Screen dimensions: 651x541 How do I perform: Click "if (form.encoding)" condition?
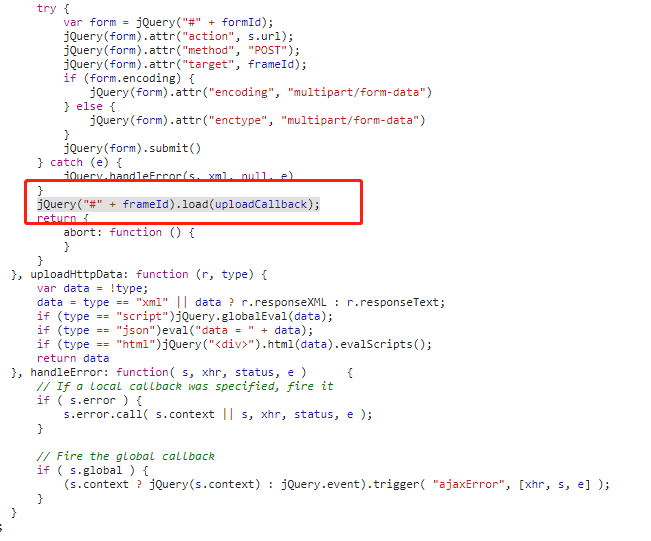[129, 78]
